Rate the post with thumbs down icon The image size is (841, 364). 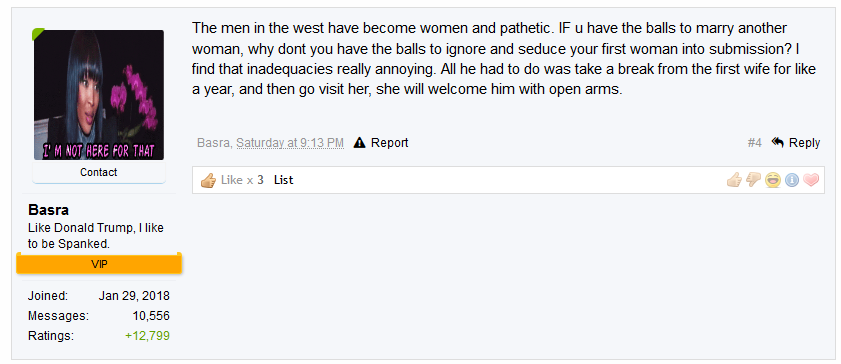(x=753, y=180)
